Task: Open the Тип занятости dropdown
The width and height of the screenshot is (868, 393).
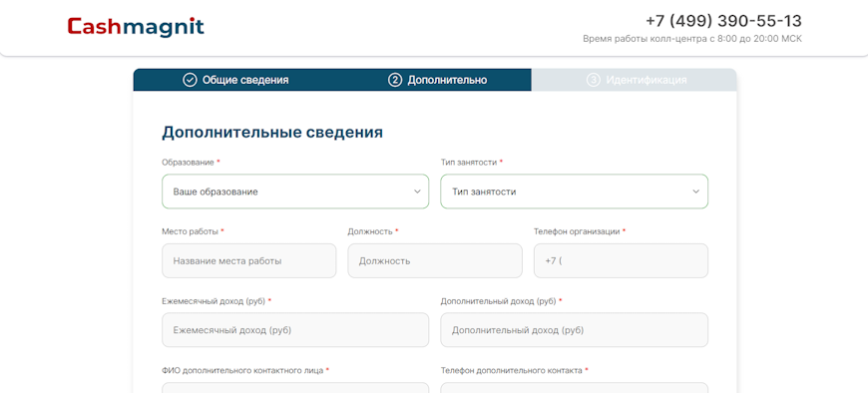Action: pyautogui.click(x=574, y=192)
